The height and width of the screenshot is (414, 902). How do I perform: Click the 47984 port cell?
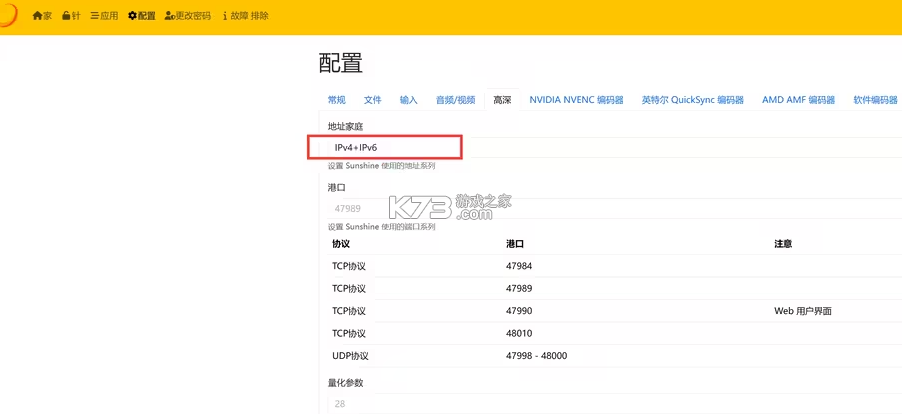click(x=519, y=266)
